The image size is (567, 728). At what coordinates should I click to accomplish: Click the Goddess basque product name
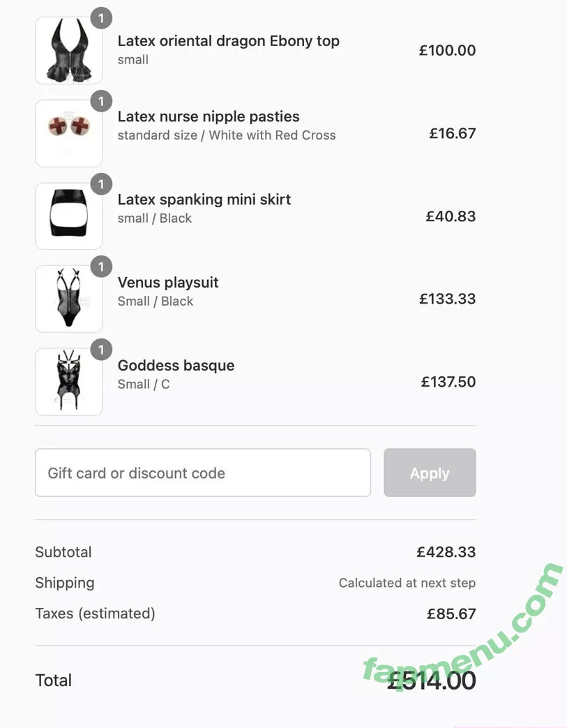click(x=176, y=366)
